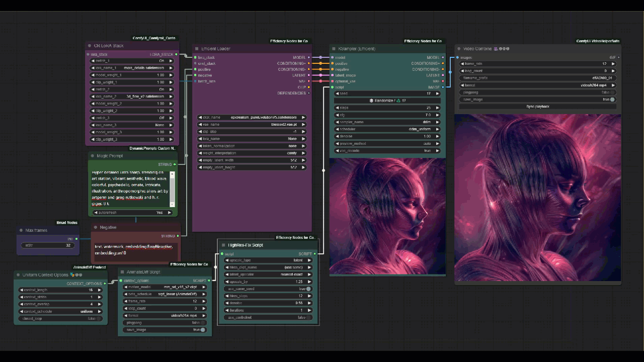The image size is (644, 362).
Task: Click the Randomize seed button
Action: (x=387, y=101)
